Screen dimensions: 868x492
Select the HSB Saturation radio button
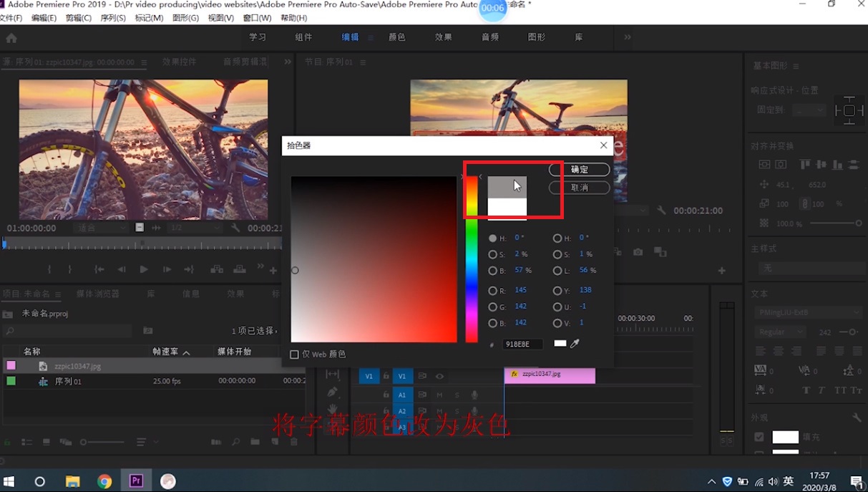pyautogui.click(x=492, y=254)
